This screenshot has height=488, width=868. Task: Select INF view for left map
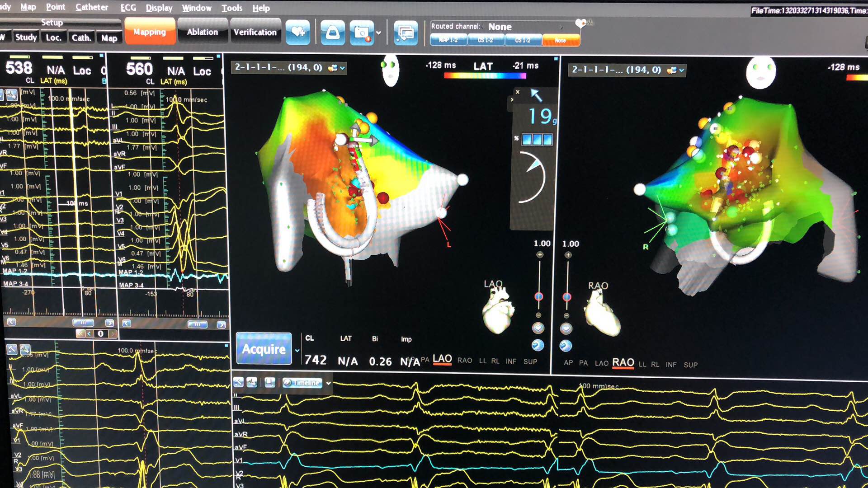coord(511,361)
